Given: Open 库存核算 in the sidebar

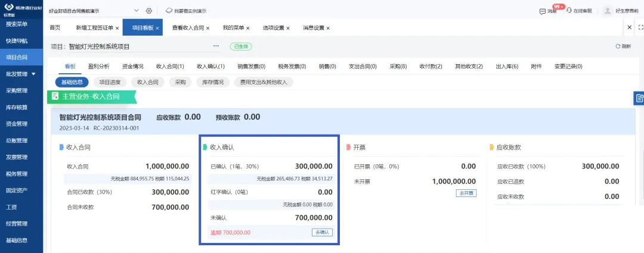Looking at the screenshot, I should coord(21,107).
